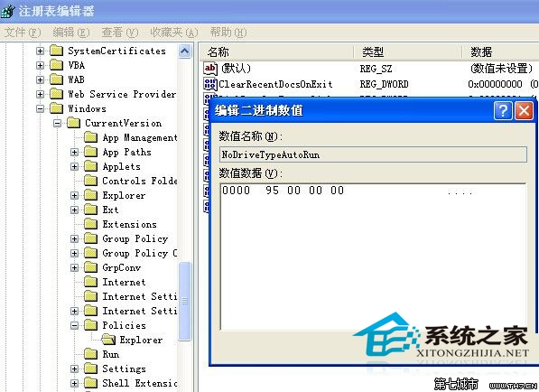Screen dimensions: 539x392
Task: Select the Settings tree item
Action: (124, 369)
